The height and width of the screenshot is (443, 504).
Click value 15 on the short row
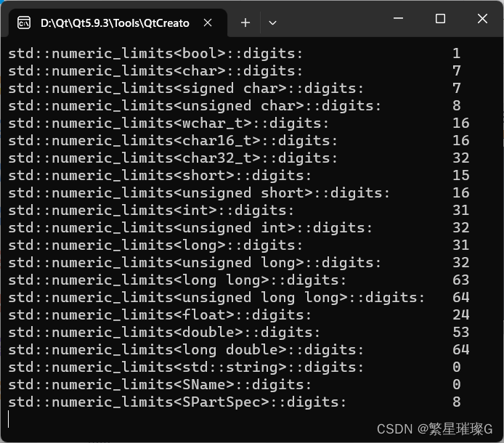point(461,176)
